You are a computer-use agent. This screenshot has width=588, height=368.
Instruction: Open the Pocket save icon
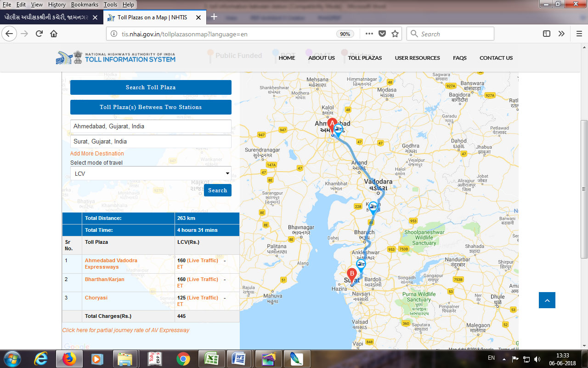point(382,34)
